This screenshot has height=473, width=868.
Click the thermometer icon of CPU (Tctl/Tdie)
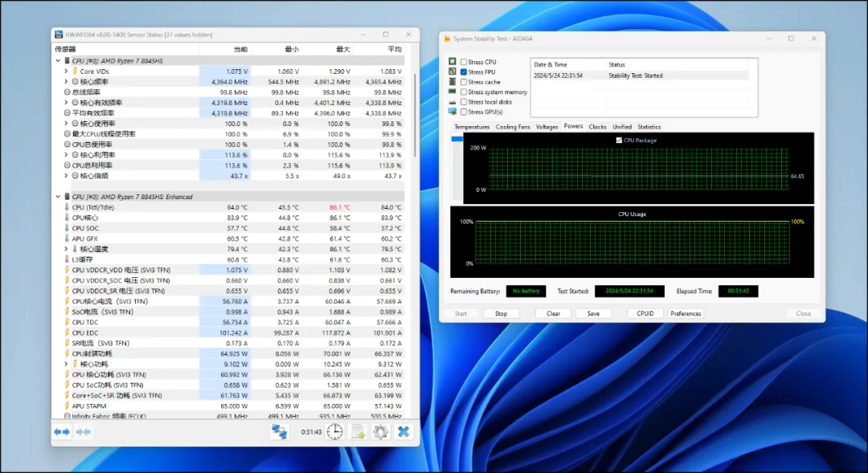(67, 207)
